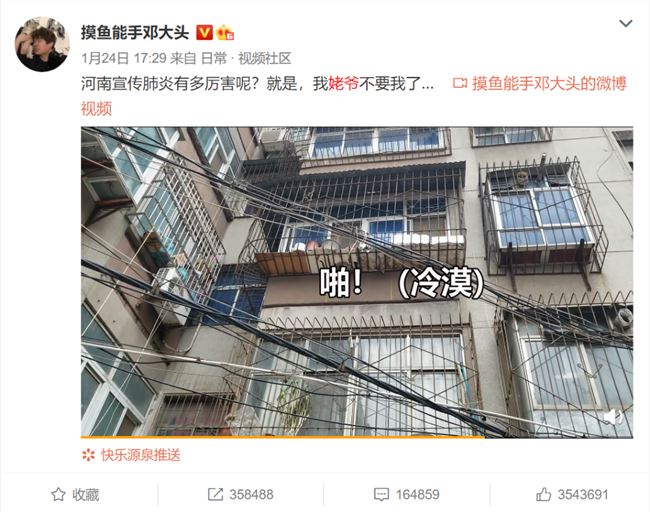Open comments count 164859

[x=417, y=495]
